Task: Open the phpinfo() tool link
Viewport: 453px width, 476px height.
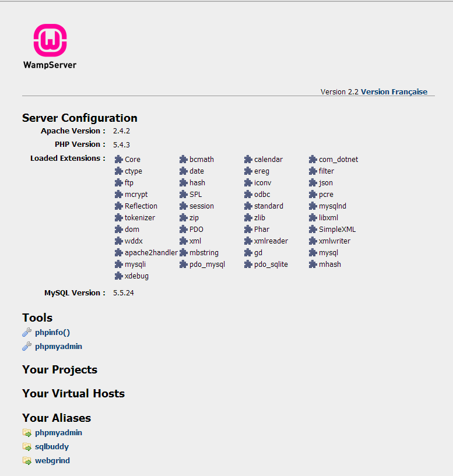Action: pyautogui.click(x=52, y=333)
